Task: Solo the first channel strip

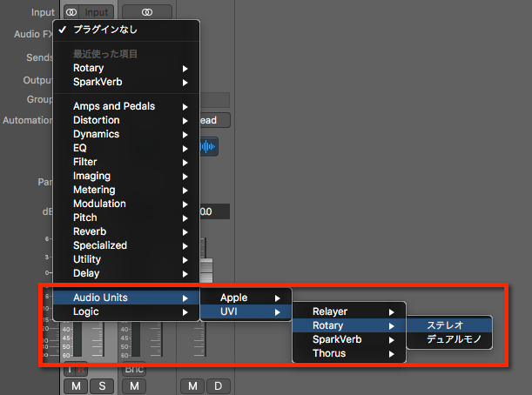Action: pyautogui.click(x=102, y=386)
